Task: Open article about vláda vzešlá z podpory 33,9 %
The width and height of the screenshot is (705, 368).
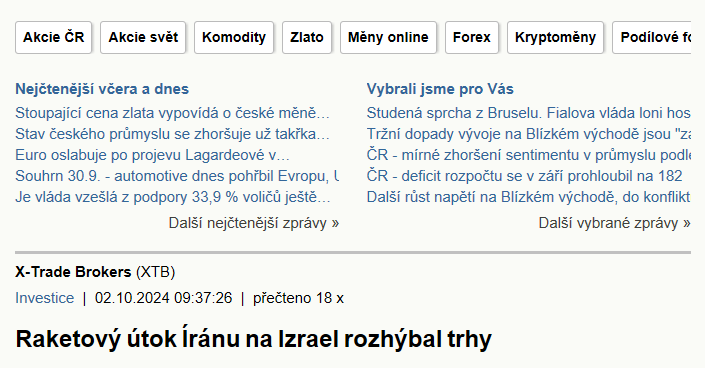Action: click(173, 197)
